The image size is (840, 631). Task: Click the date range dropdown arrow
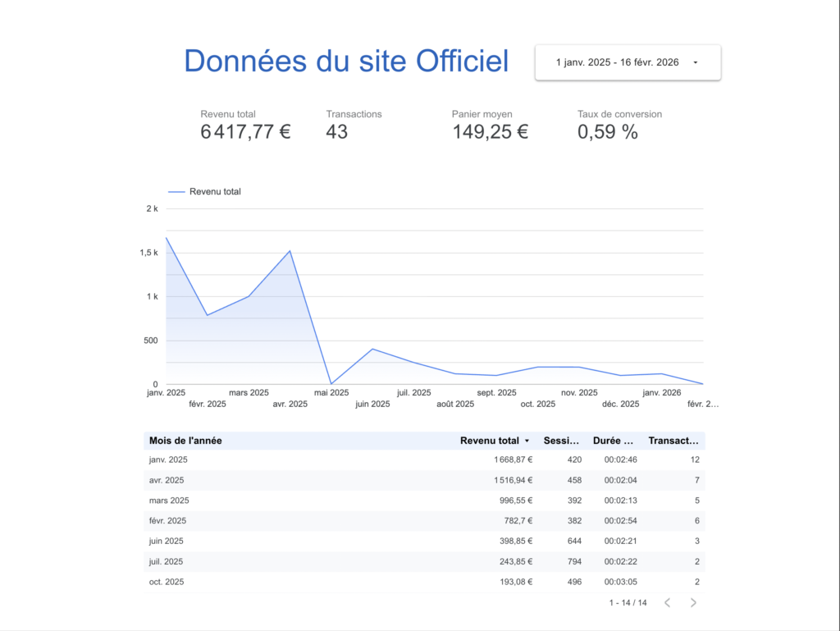[696, 62]
